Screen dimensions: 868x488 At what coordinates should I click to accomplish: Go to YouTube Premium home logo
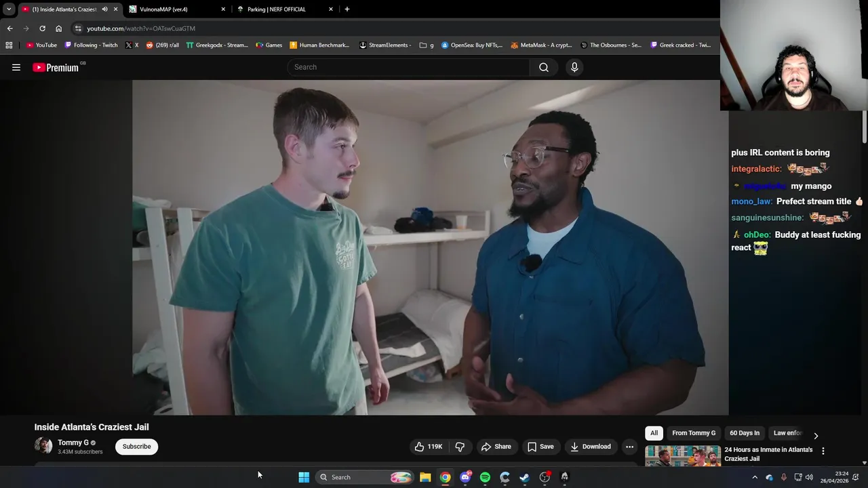click(56, 67)
